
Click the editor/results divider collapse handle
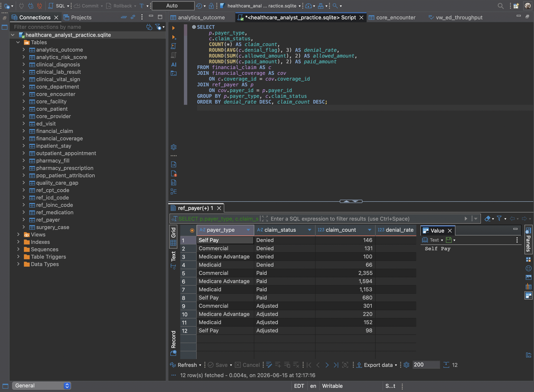click(x=351, y=201)
